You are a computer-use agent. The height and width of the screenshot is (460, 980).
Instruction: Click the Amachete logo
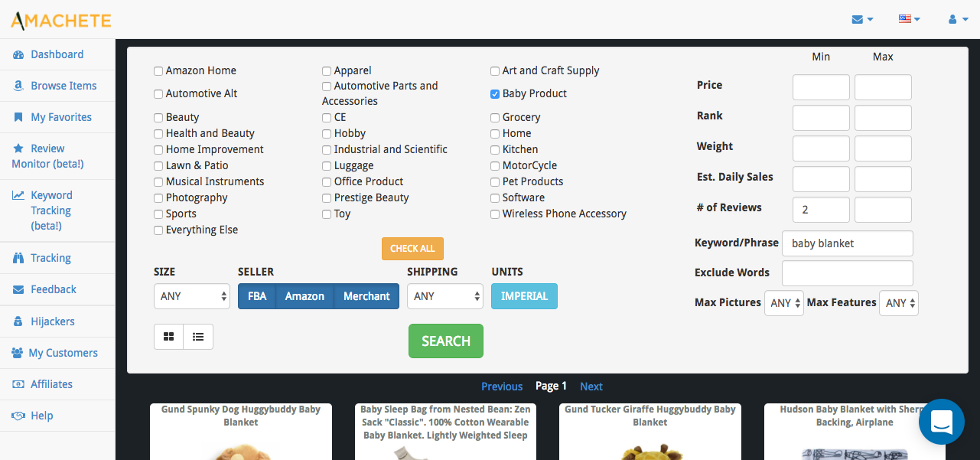click(x=60, y=20)
